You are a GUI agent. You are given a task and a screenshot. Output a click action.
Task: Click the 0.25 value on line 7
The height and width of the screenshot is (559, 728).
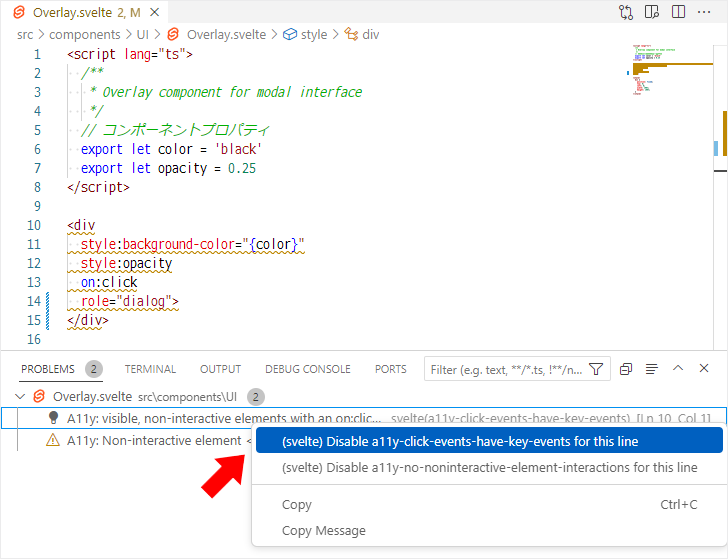tap(241, 168)
